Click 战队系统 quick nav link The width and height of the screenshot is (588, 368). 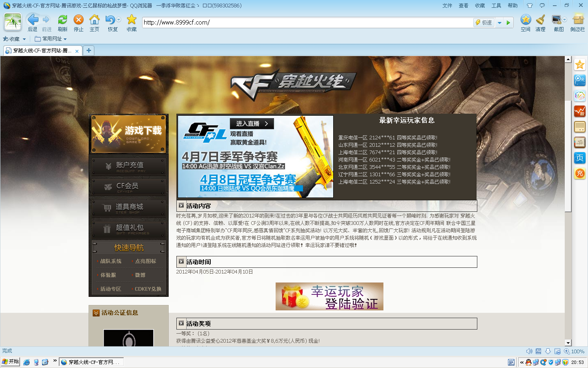click(111, 261)
